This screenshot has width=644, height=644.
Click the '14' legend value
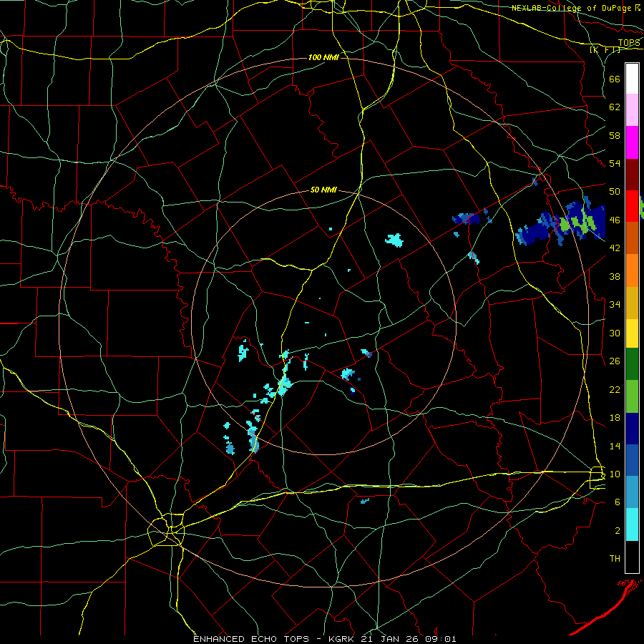pos(615,446)
